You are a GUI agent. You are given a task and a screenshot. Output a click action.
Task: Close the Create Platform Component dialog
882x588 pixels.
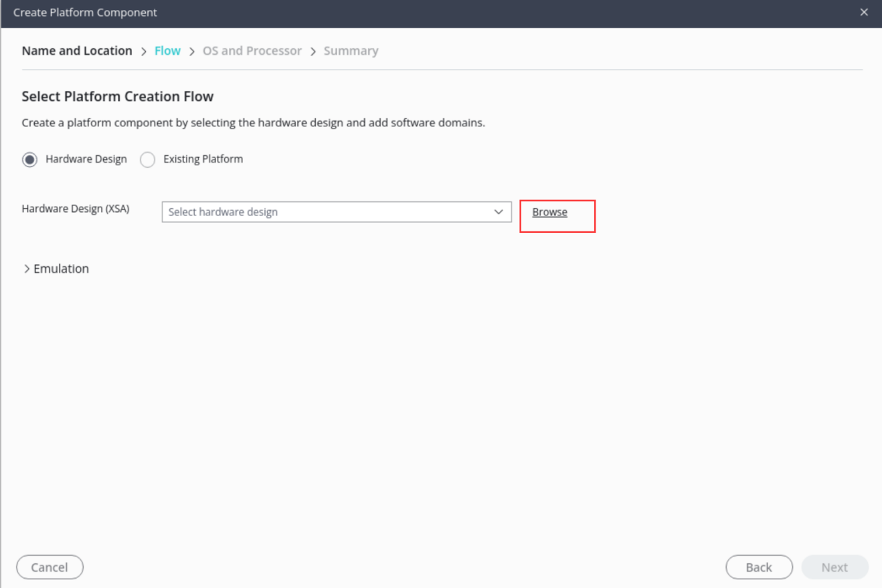[864, 12]
